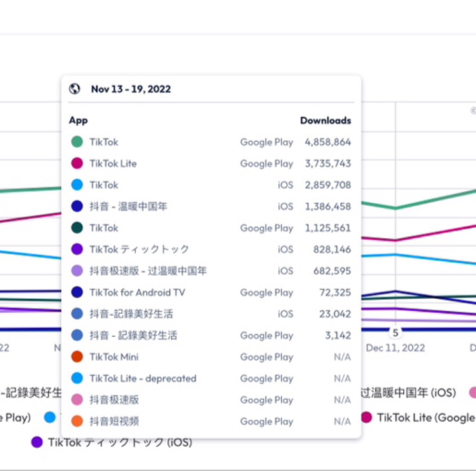Screen dimensions: 476x471
Task: Click the magenta legend dot for TikTok Lite
Action: [x=366, y=418]
